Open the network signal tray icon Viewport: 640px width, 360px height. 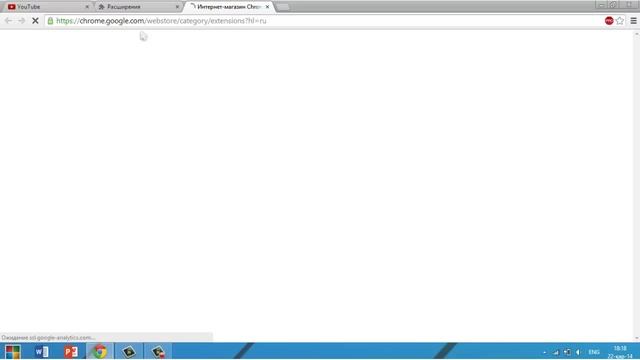[556, 352]
